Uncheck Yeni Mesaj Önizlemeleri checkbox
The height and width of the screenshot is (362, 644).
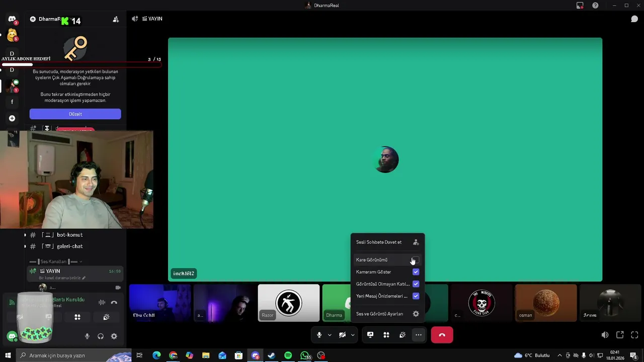416,296
